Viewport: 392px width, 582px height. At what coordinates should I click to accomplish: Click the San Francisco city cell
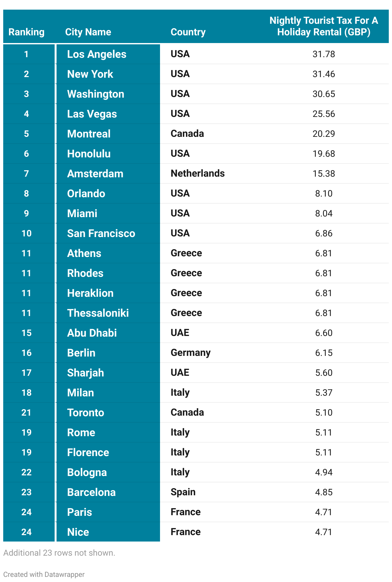coord(101,234)
